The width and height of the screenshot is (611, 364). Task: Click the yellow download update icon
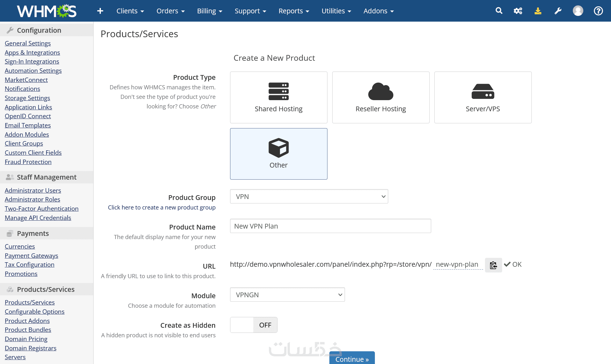coord(538,11)
